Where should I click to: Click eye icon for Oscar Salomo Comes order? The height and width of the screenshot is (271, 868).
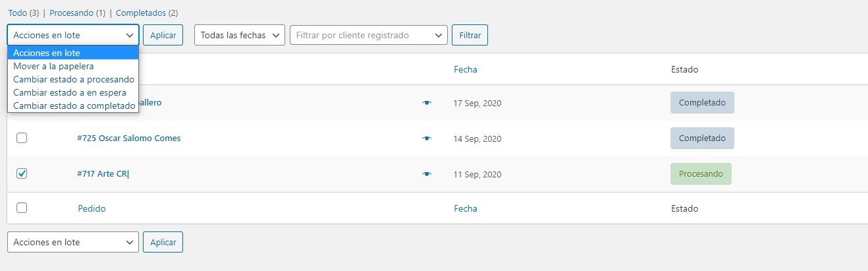[x=427, y=138]
